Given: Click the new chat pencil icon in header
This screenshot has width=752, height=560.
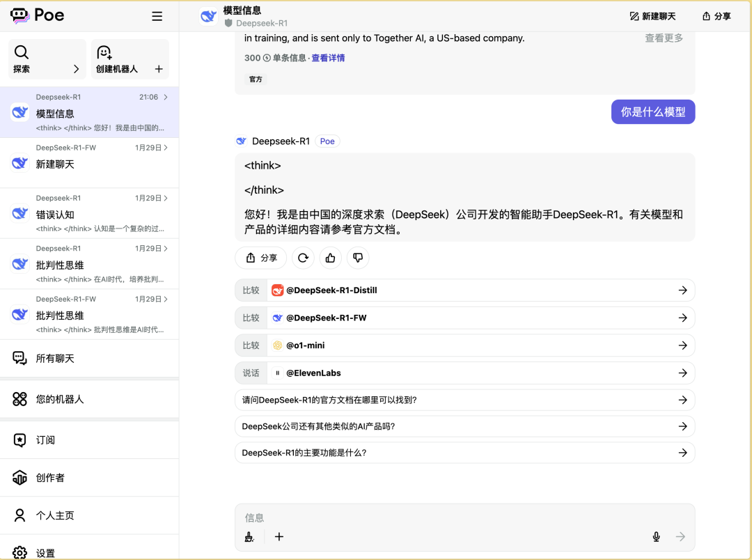Looking at the screenshot, I should [x=634, y=16].
